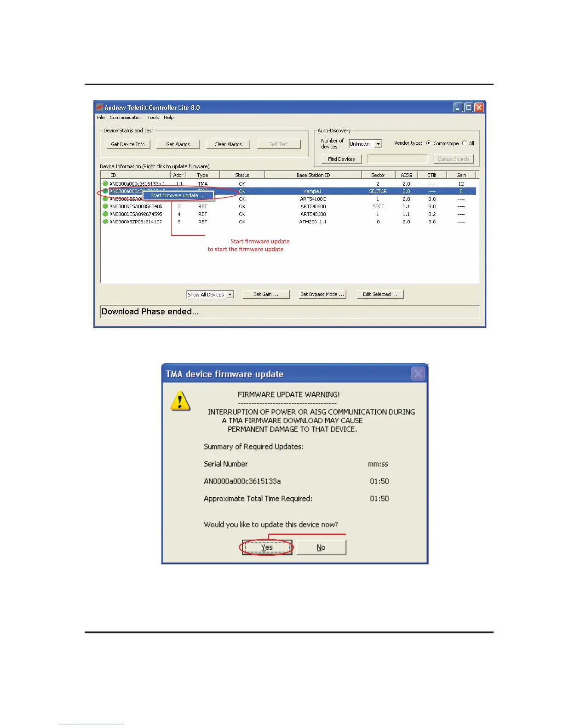Click the ATM200_1.1 base station cell

(313, 222)
